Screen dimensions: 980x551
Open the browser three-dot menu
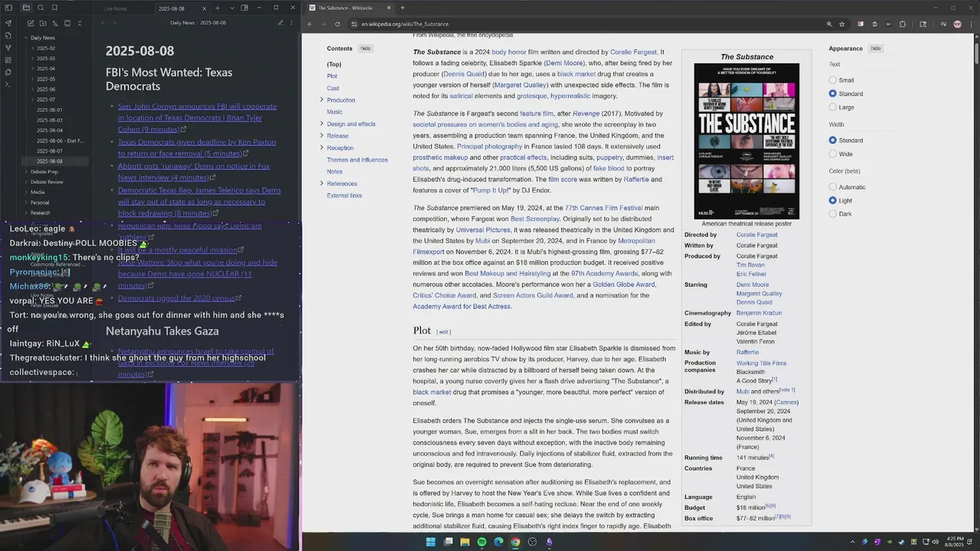point(971,24)
